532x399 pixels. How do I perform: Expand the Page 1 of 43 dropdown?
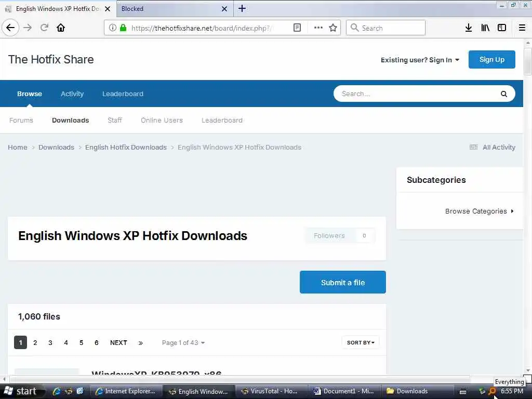tap(183, 343)
